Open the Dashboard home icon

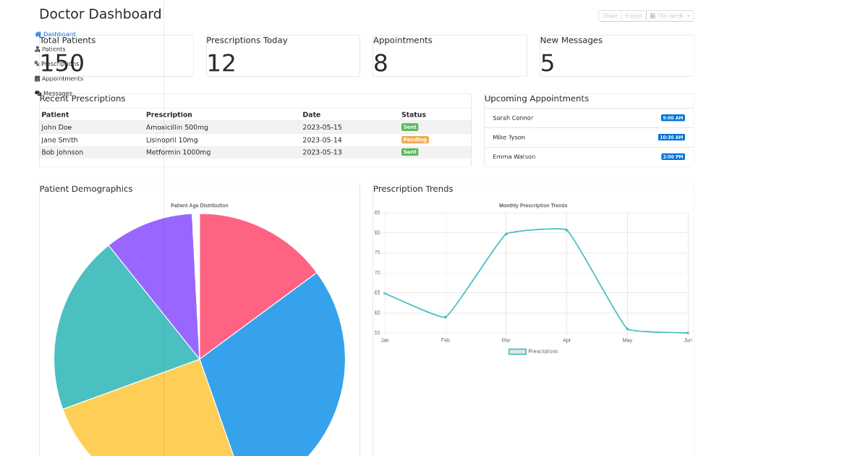pyautogui.click(x=38, y=34)
